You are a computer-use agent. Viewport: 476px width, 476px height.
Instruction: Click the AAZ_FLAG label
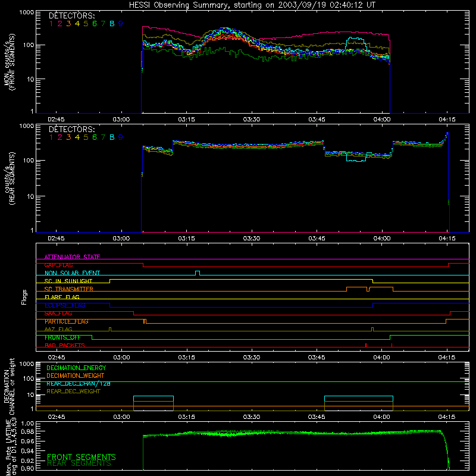click(58, 330)
